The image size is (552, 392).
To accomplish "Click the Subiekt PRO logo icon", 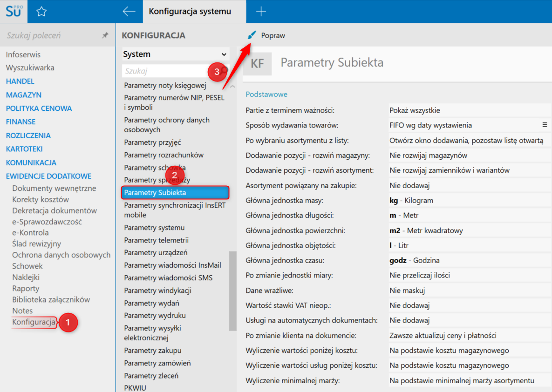I will point(14,11).
